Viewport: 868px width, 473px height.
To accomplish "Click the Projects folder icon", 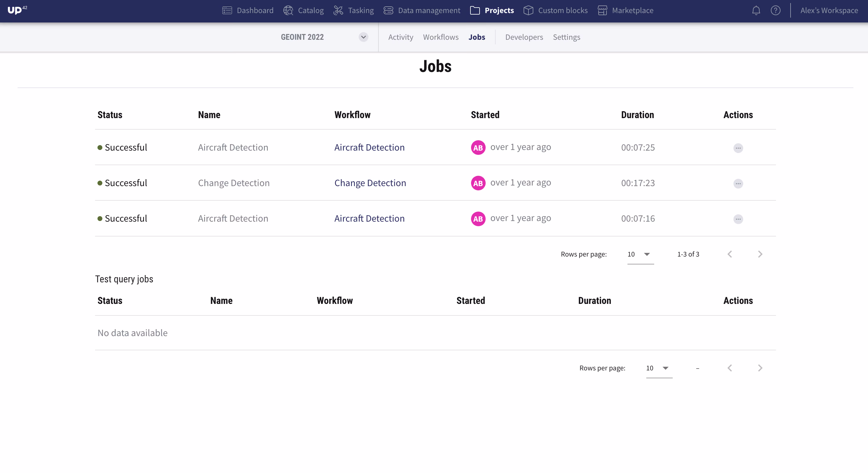I will point(475,10).
